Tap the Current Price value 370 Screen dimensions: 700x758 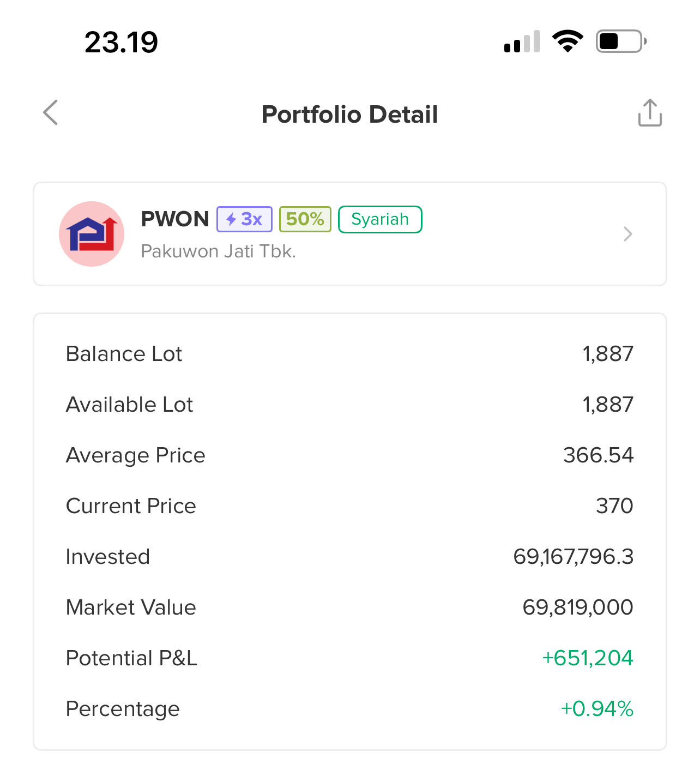(x=614, y=506)
